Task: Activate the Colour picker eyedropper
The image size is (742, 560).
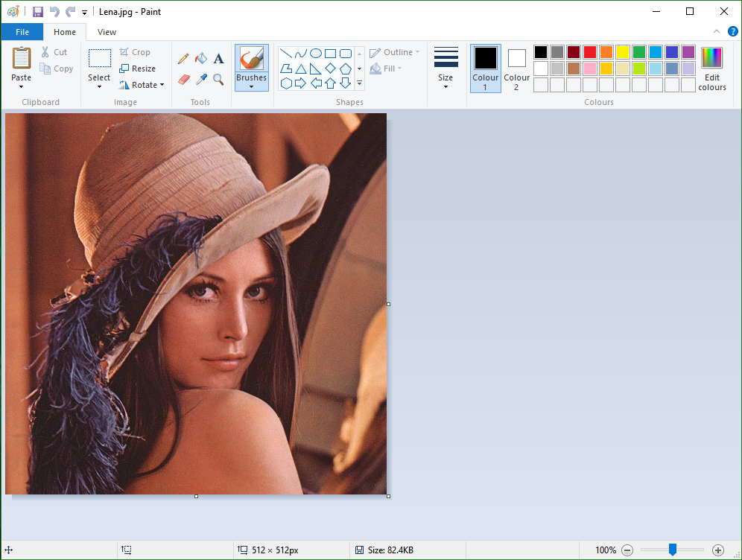Action: pyautogui.click(x=200, y=79)
